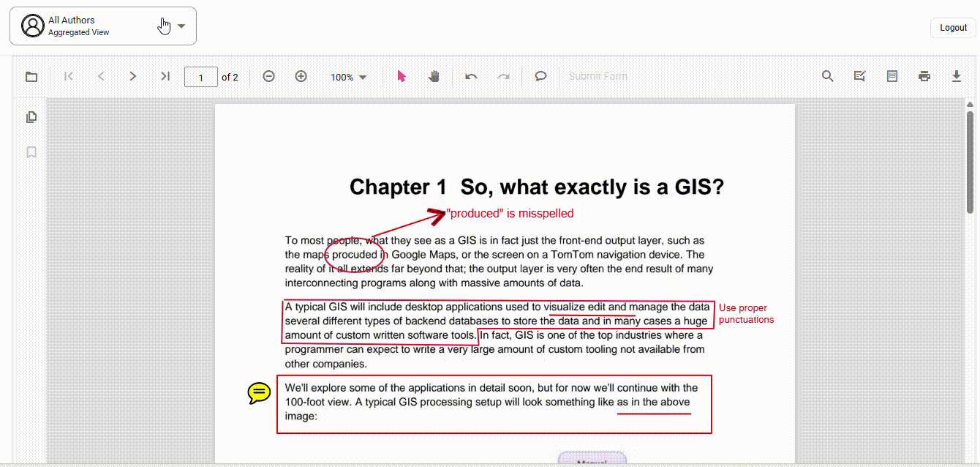Click the annotation editor icon
The width and height of the screenshot is (980, 467).
[x=859, y=76]
